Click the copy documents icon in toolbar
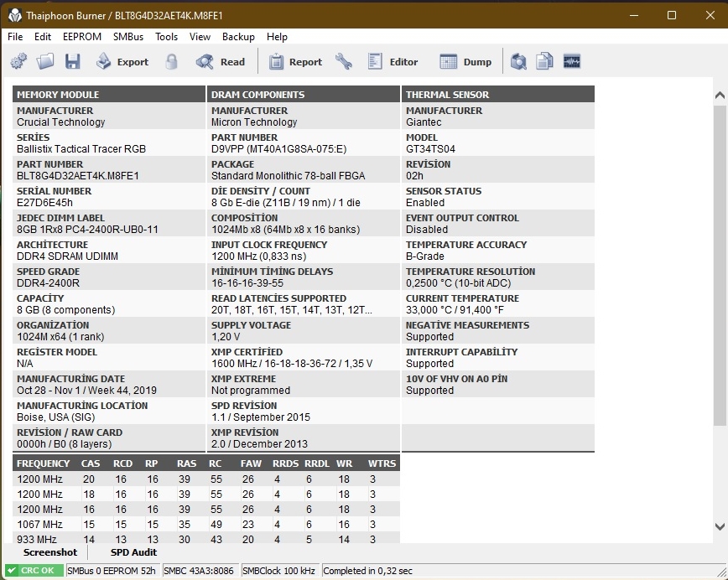 point(544,61)
